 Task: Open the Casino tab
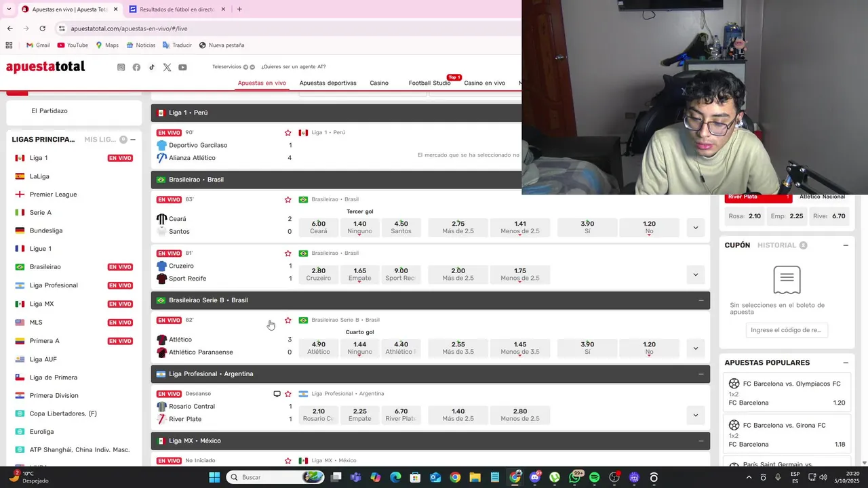[x=379, y=83]
